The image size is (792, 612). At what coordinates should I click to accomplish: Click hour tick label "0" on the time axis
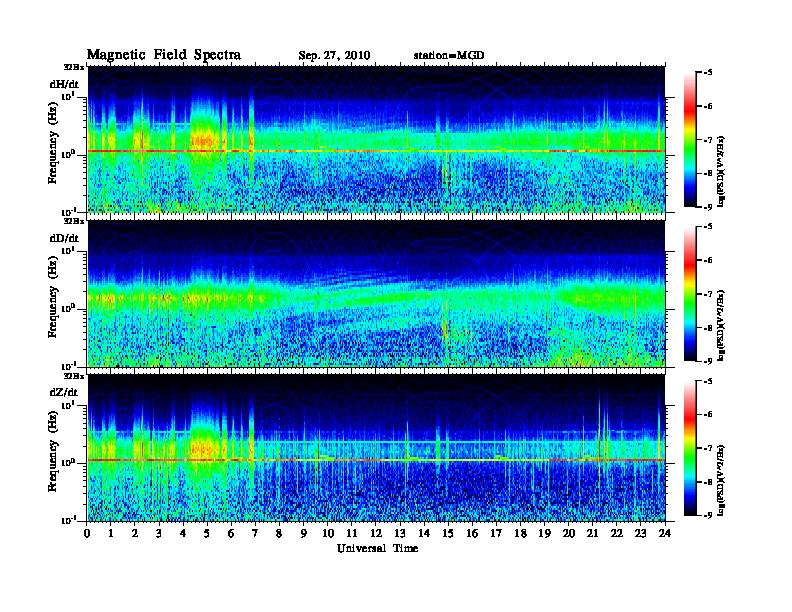pos(87,534)
